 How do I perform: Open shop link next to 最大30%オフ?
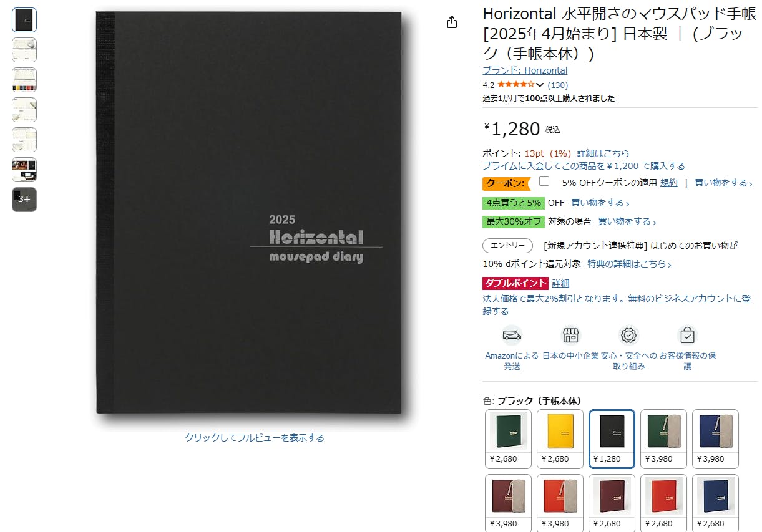tap(627, 221)
